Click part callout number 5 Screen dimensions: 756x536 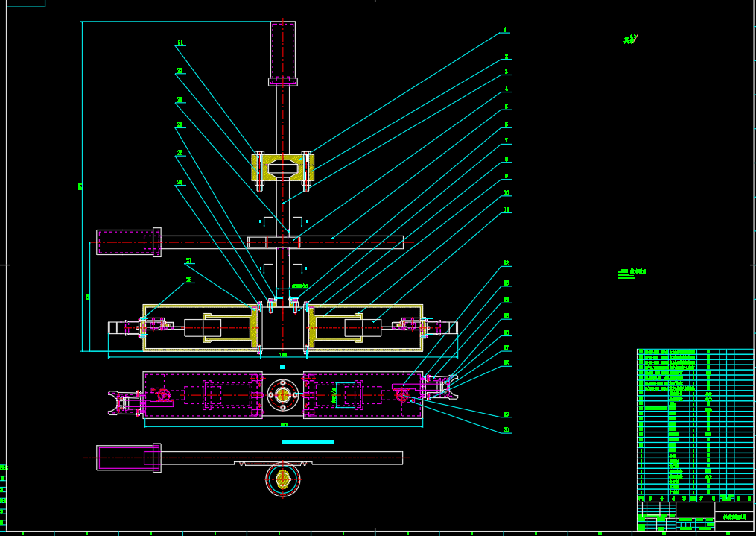point(506,107)
